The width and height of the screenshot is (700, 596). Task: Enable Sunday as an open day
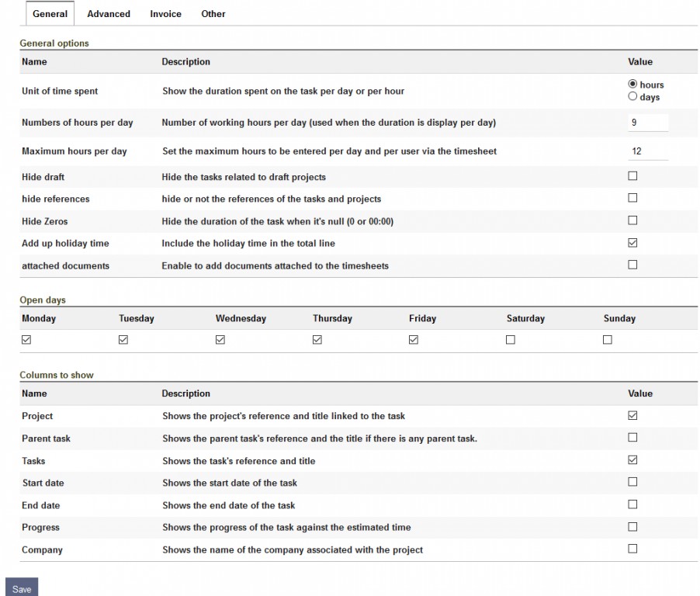tap(608, 340)
